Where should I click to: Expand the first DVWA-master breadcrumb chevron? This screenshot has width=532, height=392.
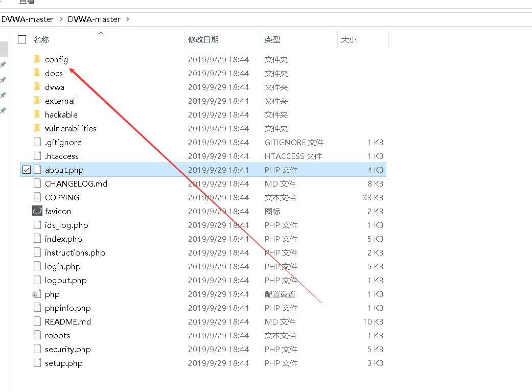point(61,19)
